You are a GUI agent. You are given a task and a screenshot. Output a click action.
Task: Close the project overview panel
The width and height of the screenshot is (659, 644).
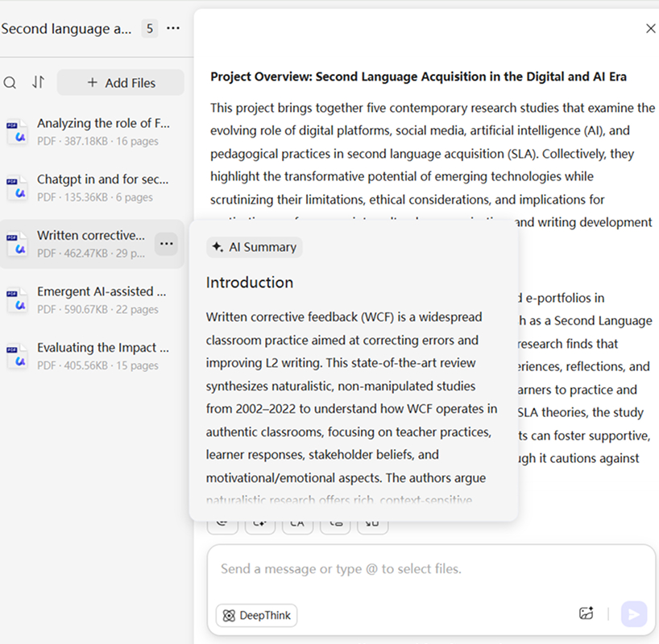pyautogui.click(x=651, y=29)
